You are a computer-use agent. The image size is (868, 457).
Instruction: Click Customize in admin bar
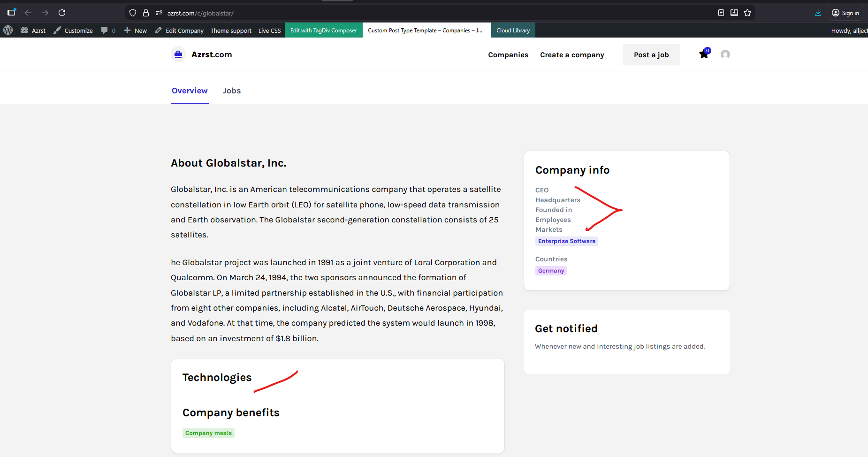coord(73,30)
